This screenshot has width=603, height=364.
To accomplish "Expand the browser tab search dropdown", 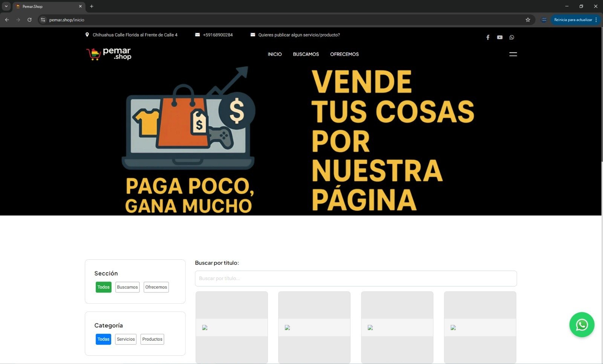I will pyautogui.click(x=6, y=6).
